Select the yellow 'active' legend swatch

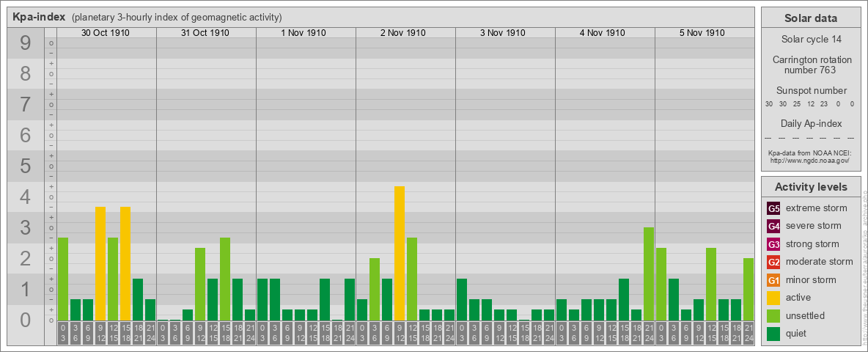click(773, 298)
